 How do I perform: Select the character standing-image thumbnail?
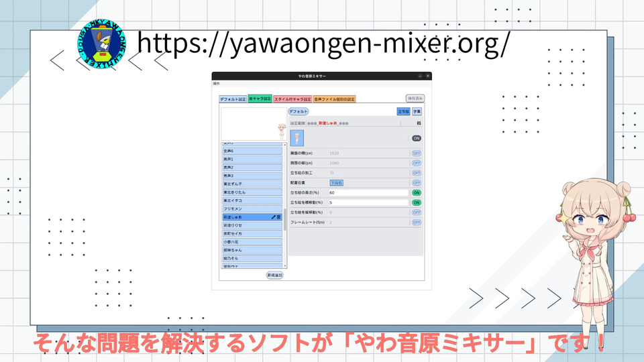point(297,138)
